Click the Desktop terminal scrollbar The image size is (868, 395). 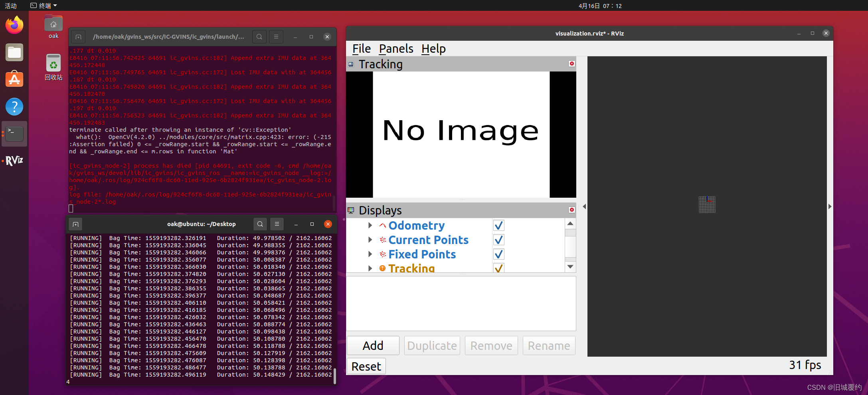tap(335, 375)
